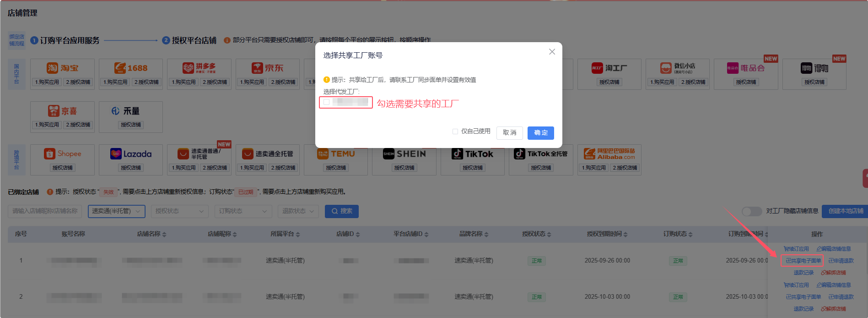This screenshot has width=868, height=318.
Task: Tick the 仅自己使用 checkbox
Action: [455, 132]
